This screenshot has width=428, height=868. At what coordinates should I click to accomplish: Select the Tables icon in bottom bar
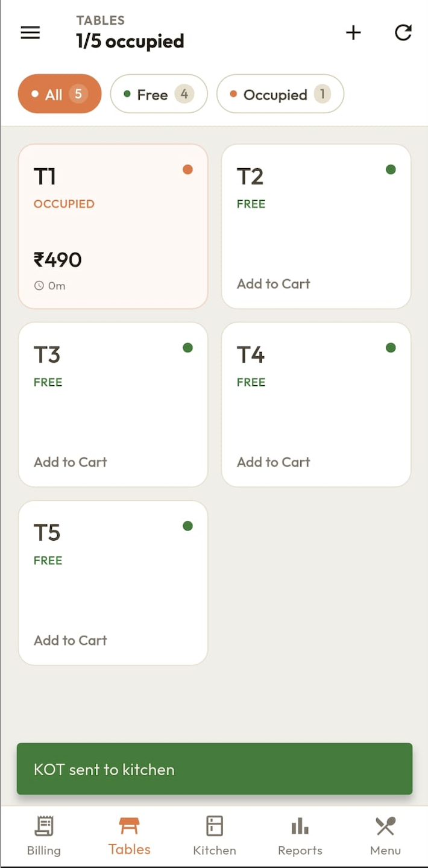point(130,825)
